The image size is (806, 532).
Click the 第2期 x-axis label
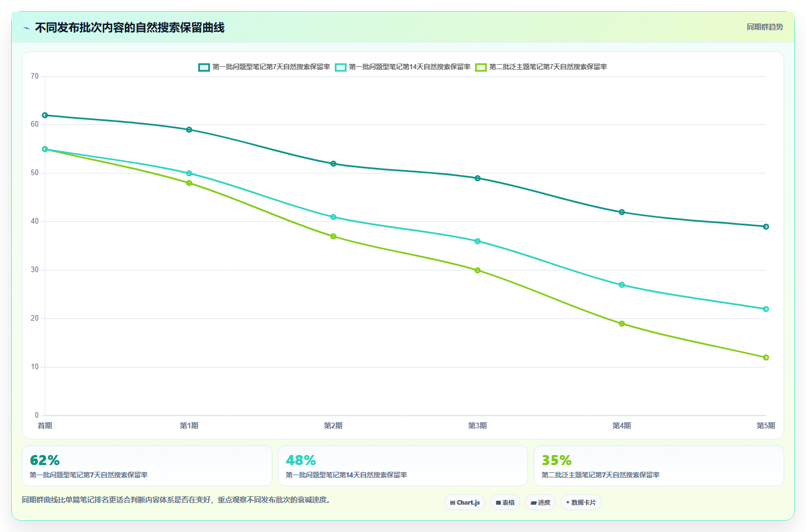(x=333, y=425)
